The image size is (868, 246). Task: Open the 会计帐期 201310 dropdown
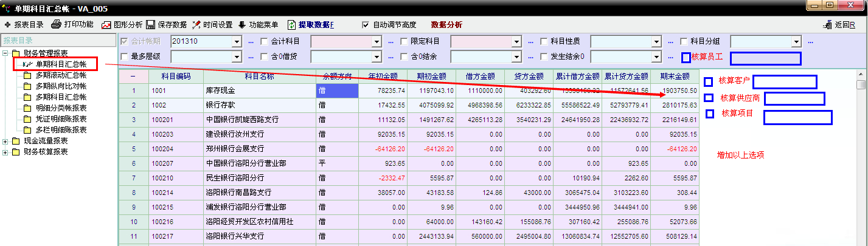coord(237,41)
